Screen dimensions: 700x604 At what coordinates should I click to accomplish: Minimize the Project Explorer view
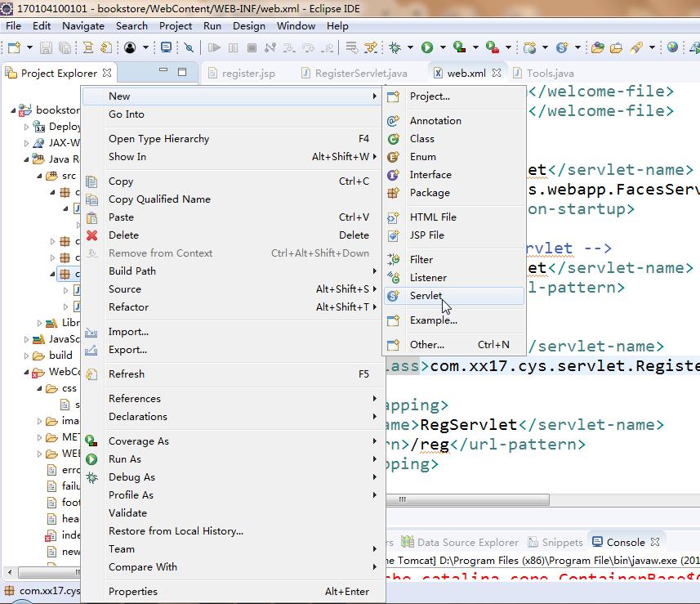(163, 70)
